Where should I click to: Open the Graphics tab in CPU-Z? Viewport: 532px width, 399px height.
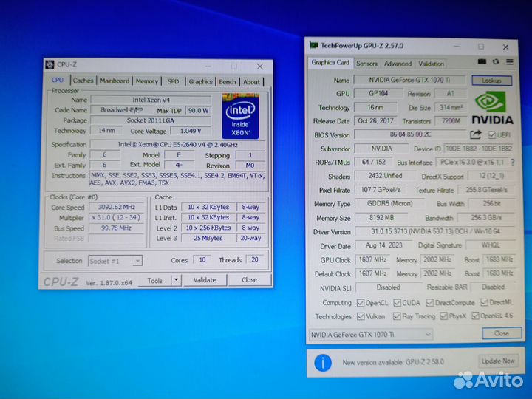point(200,81)
